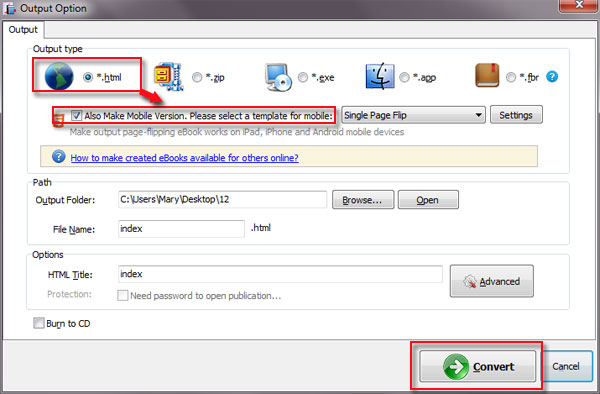Enable the Burn to CD checkbox
The width and height of the screenshot is (600, 394).
[x=38, y=323]
